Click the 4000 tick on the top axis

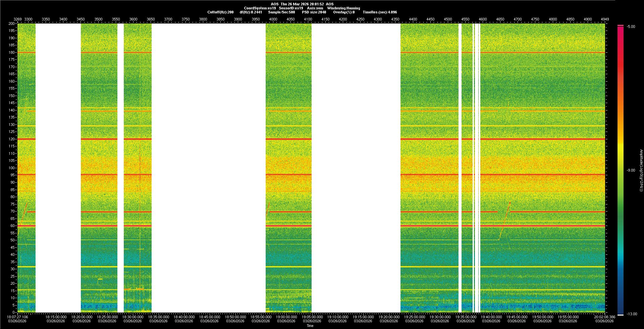(273, 19)
